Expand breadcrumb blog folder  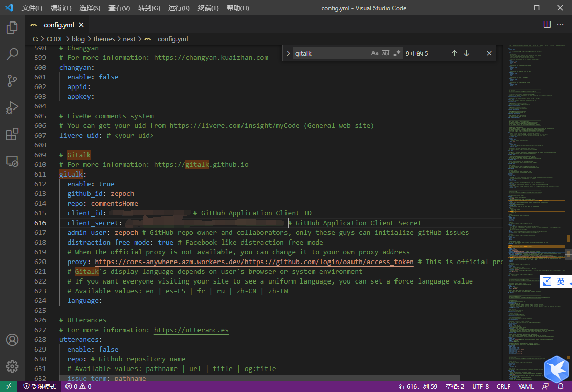(78, 39)
